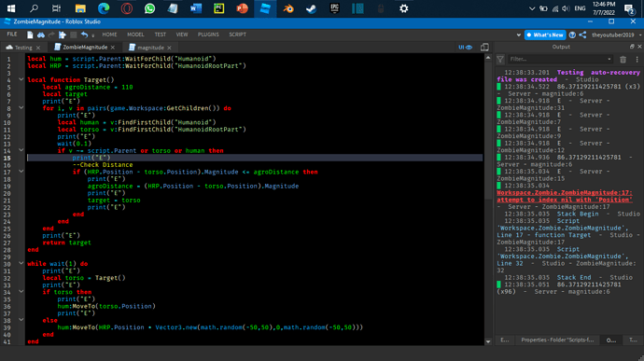
Task: Click the Redo arrow icon
Action: [x=51, y=35]
